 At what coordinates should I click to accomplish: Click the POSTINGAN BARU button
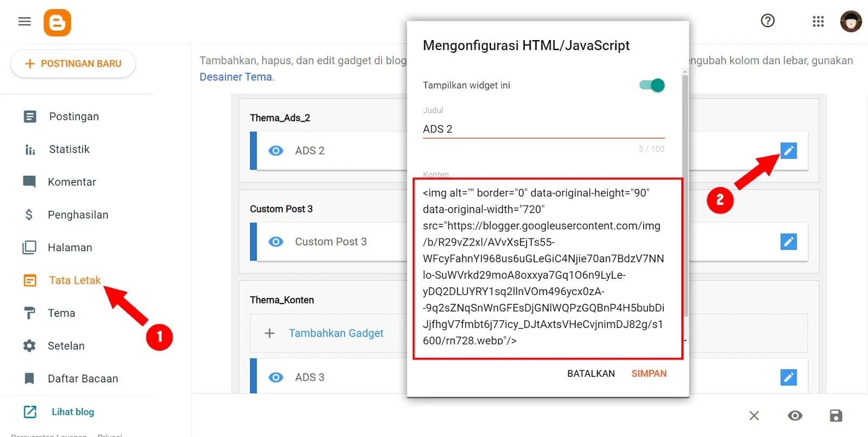73,63
